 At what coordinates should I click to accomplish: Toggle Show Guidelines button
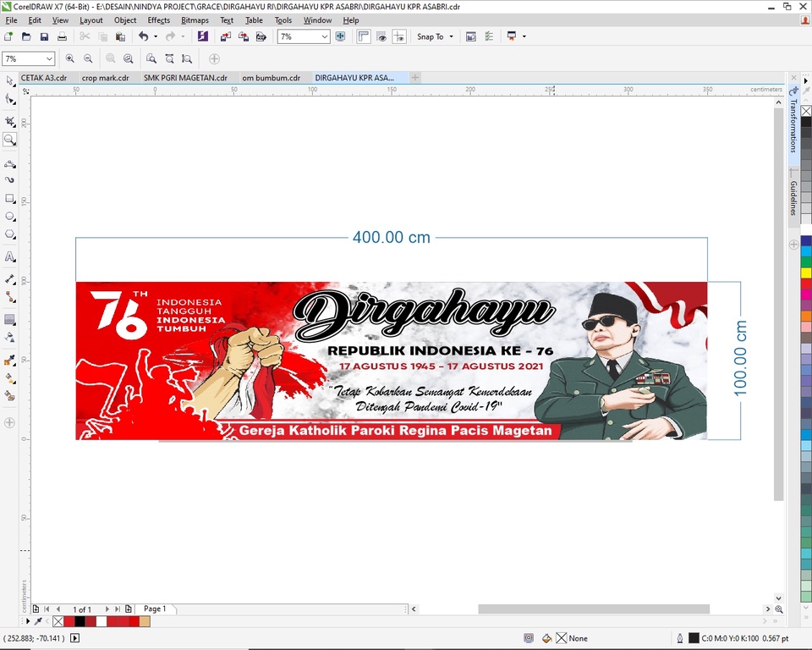click(399, 36)
